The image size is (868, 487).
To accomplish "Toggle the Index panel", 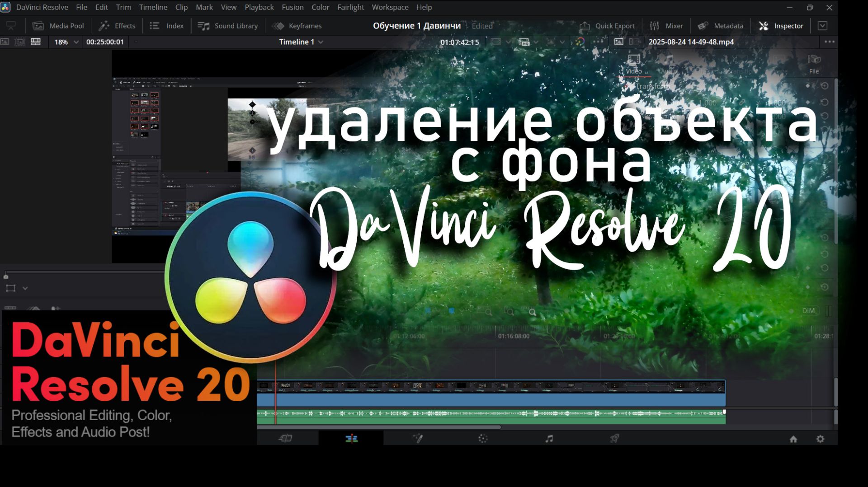I will pyautogui.click(x=166, y=26).
